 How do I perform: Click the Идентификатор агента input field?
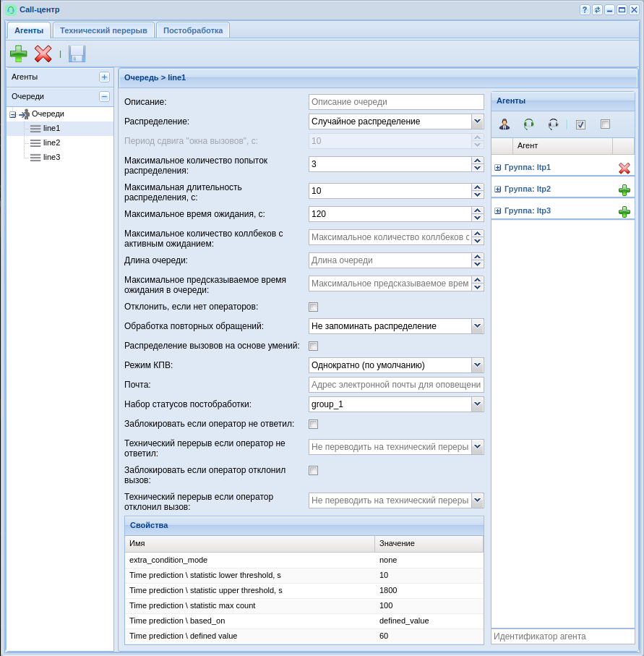562,636
